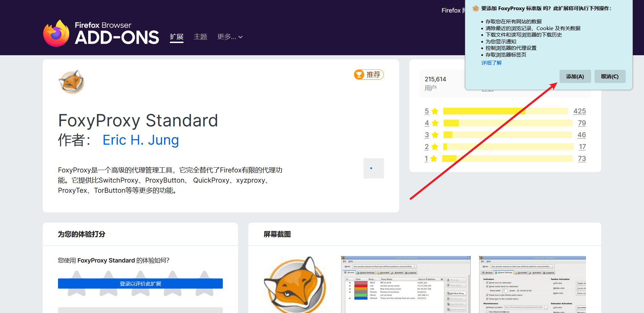The width and height of the screenshot is (644, 313).
Task: Click the loading button on the add-on card
Action: 374,168
